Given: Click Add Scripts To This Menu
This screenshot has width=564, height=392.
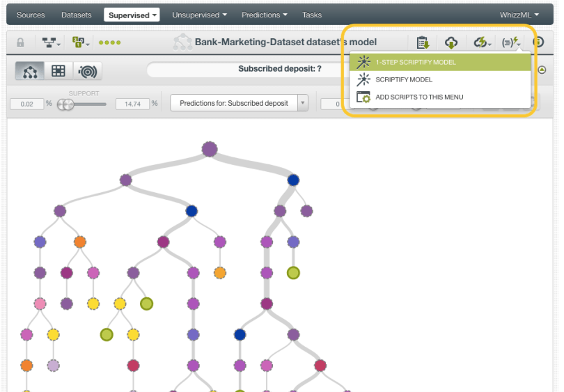Looking at the screenshot, I should [x=418, y=97].
